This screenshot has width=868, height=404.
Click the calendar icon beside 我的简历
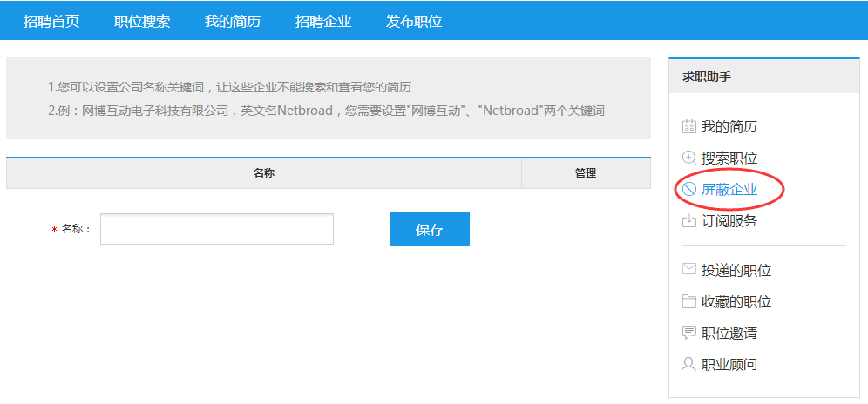(688, 127)
